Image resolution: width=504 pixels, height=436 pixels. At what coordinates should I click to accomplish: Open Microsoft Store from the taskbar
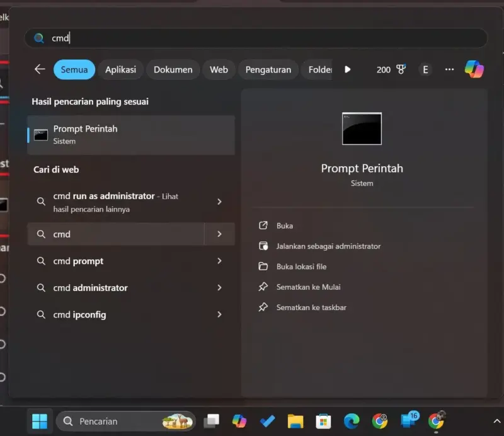(323, 420)
